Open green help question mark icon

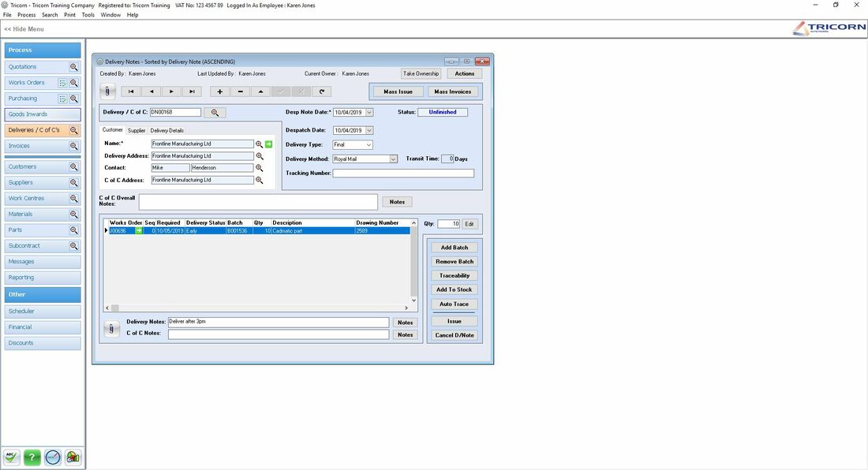coord(32,457)
